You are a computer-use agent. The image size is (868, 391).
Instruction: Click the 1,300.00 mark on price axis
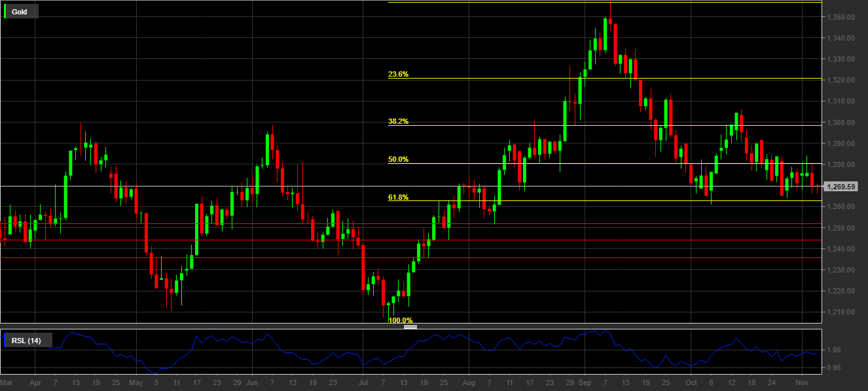tap(839, 122)
